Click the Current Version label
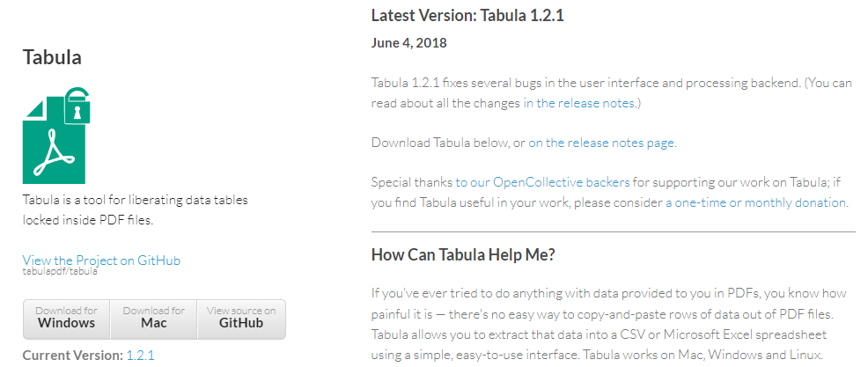Image resolution: width=868 pixels, height=367 pixels. click(x=72, y=355)
